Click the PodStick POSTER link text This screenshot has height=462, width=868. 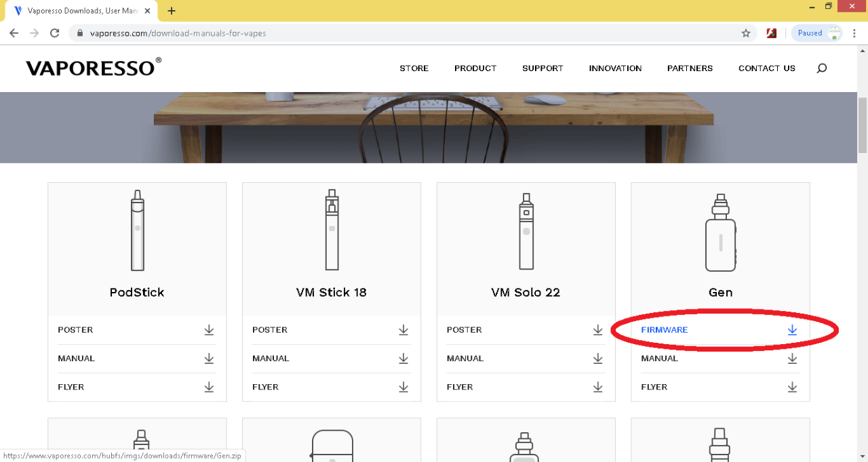(75, 330)
